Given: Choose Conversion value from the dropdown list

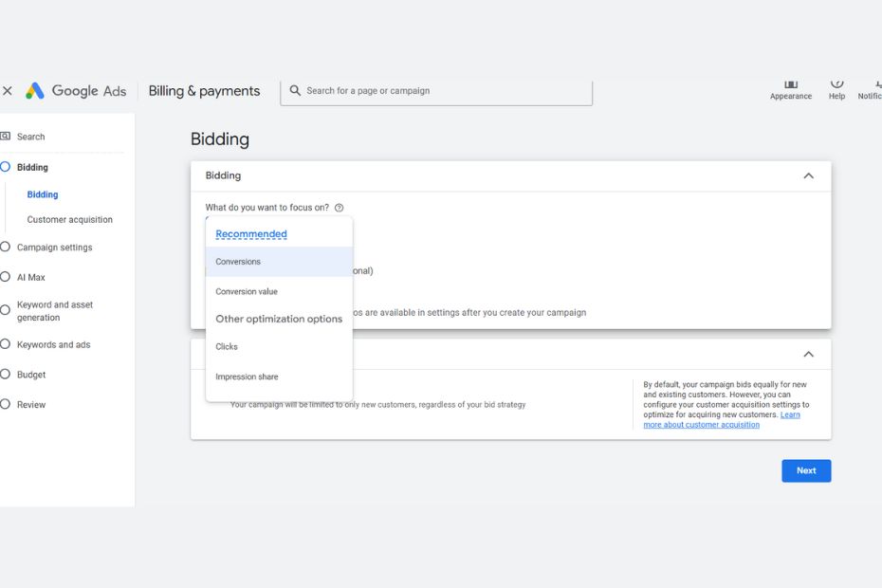Looking at the screenshot, I should click(x=247, y=292).
